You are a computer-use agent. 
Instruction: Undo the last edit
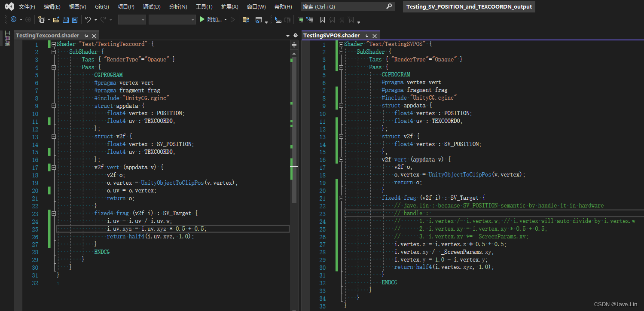(88, 19)
